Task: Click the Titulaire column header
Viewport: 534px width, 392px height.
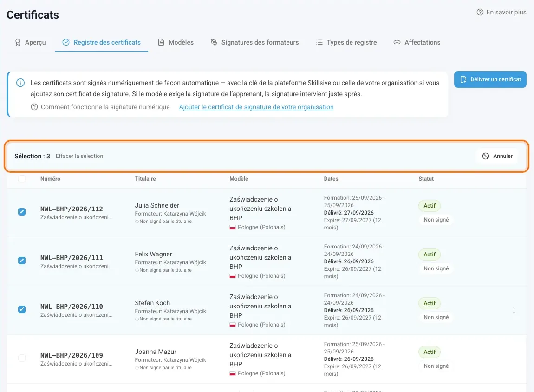Action: click(145, 179)
